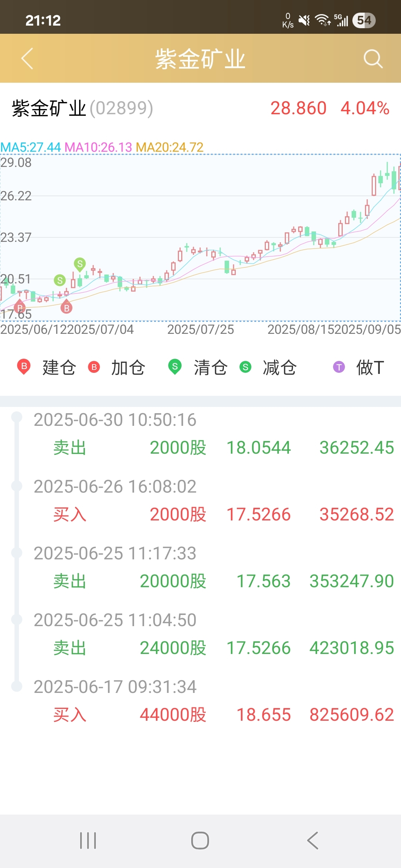Tap the 做T purple T icon
Viewport: 401px width, 868px height.
(339, 367)
